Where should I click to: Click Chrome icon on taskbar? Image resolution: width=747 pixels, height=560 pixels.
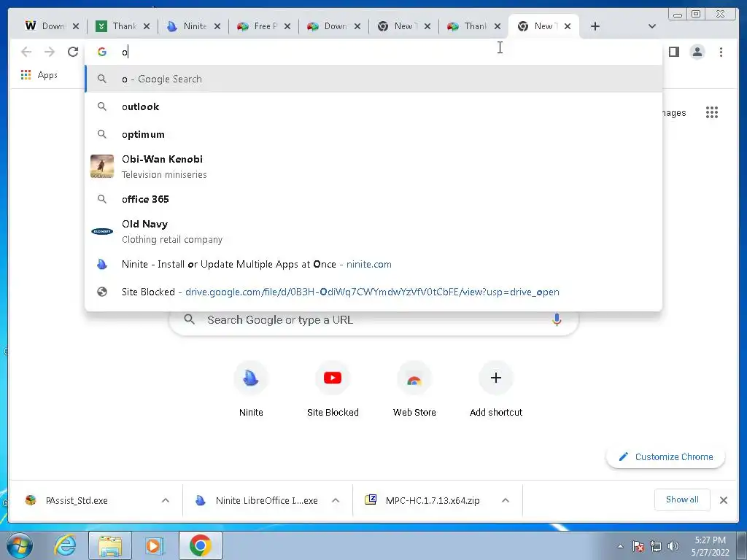click(200, 545)
